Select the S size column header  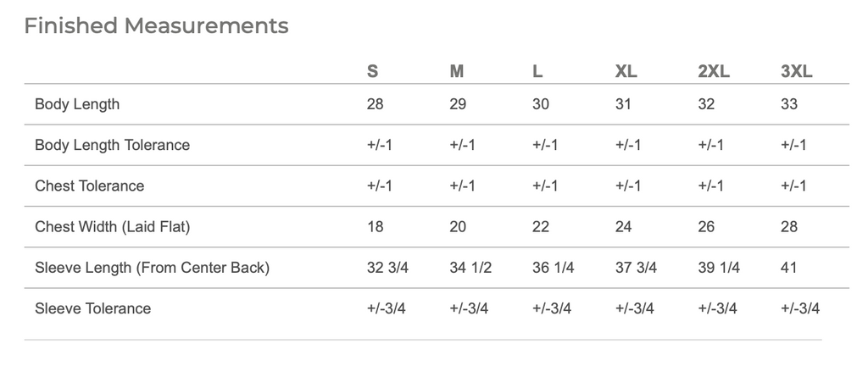373,71
